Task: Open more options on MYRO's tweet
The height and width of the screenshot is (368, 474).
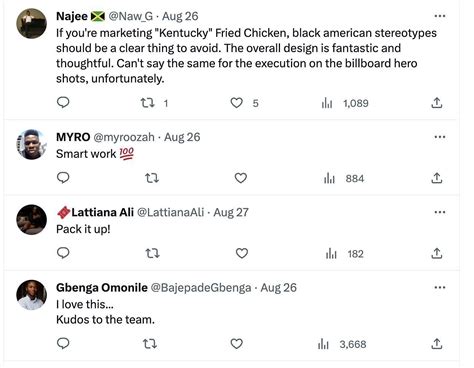Action: click(440, 137)
